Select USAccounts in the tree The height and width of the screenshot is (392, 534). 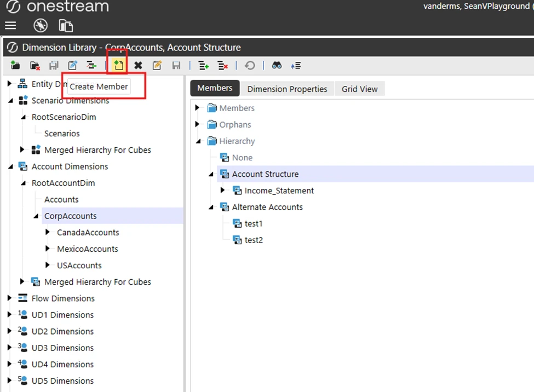79,266
